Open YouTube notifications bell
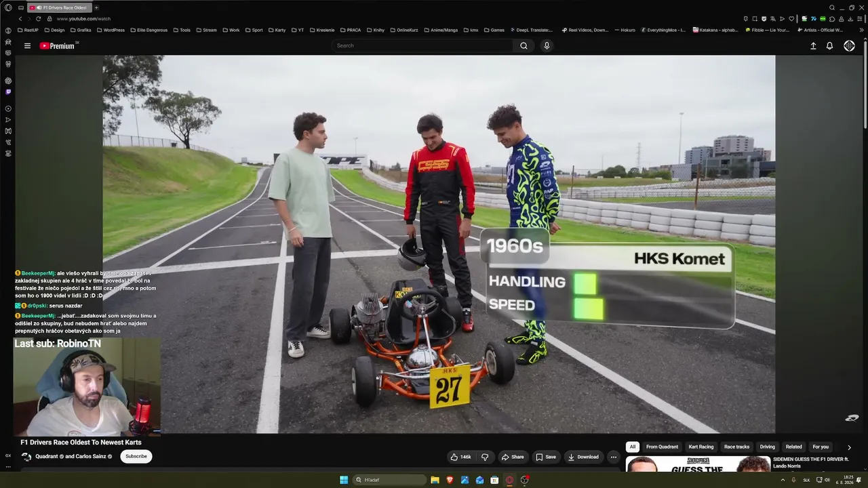The height and width of the screenshot is (488, 868). (829, 46)
